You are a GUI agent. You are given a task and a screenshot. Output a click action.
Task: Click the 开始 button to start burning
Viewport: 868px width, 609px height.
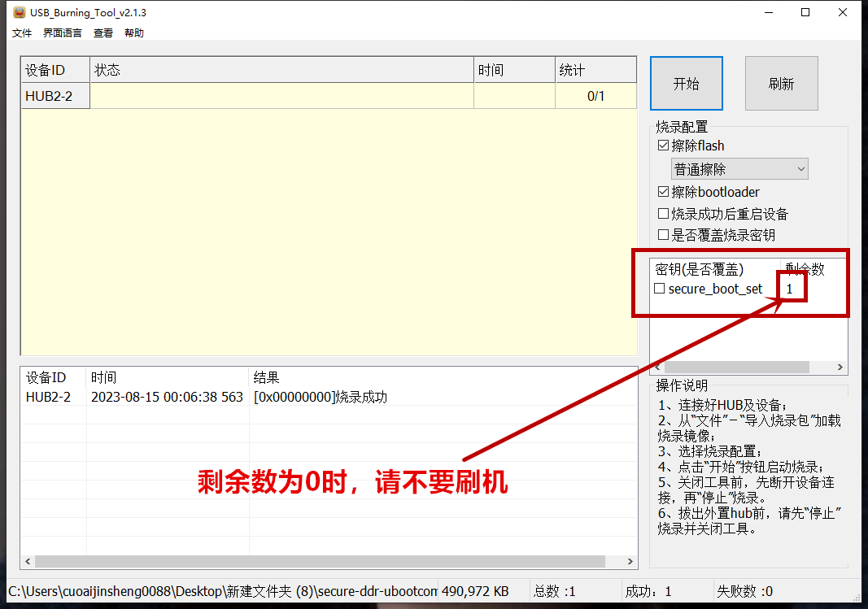[x=686, y=83]
